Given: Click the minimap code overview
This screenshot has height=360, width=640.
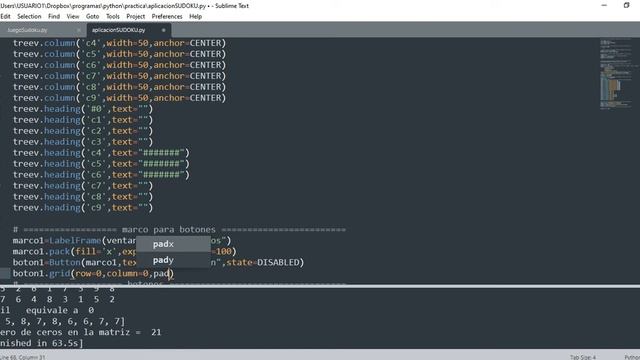Looking at the screenshot, I should (616, 73).
